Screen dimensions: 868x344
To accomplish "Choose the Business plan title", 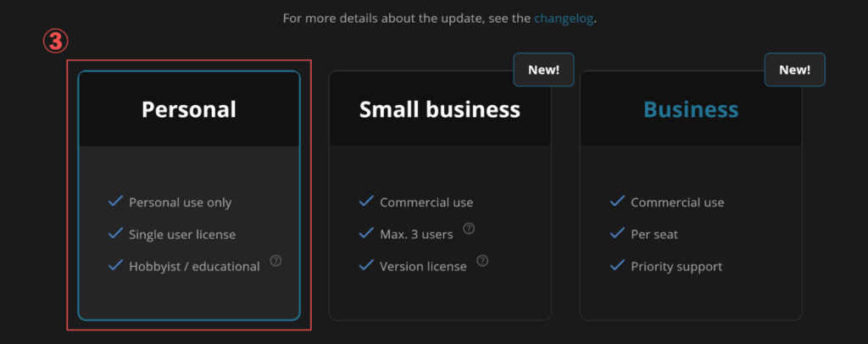I will (691, 109).
